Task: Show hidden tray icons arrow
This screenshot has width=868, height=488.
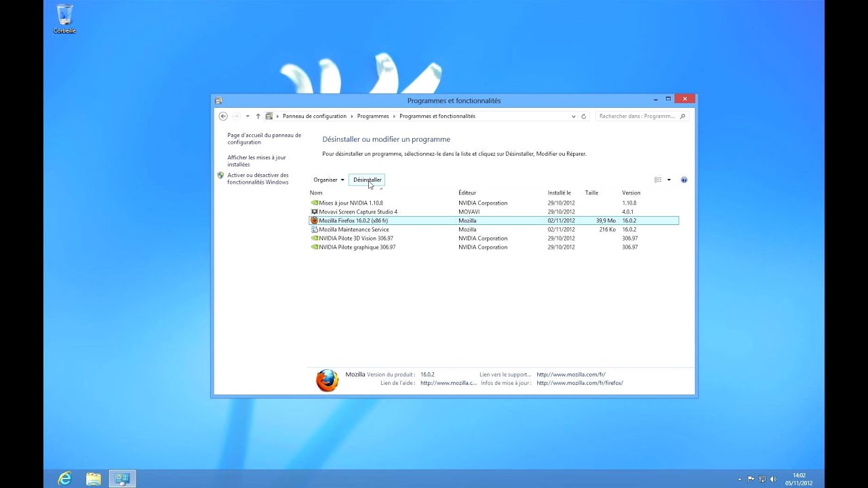Action: (x=740, y=479)
